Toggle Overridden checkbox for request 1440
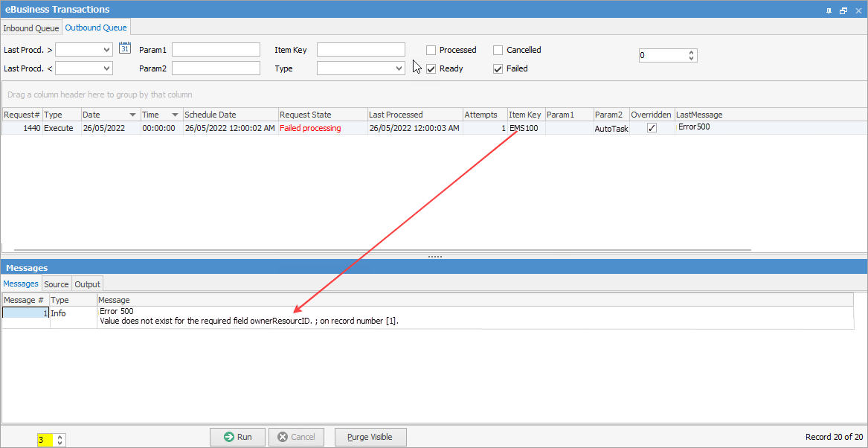Image resolution: width=868 pixels, height=448 pixels. 652,128
